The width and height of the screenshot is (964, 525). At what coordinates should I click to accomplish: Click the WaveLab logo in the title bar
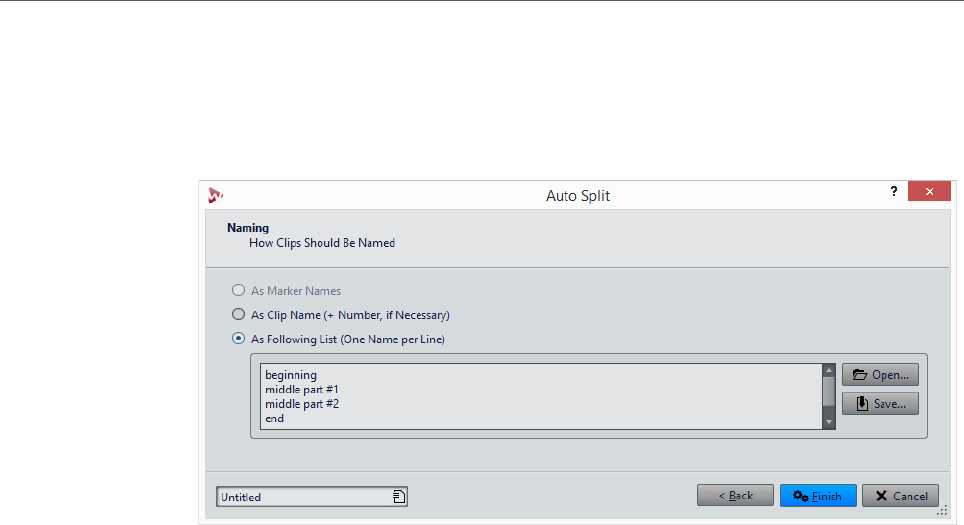(x=213, y=194)
